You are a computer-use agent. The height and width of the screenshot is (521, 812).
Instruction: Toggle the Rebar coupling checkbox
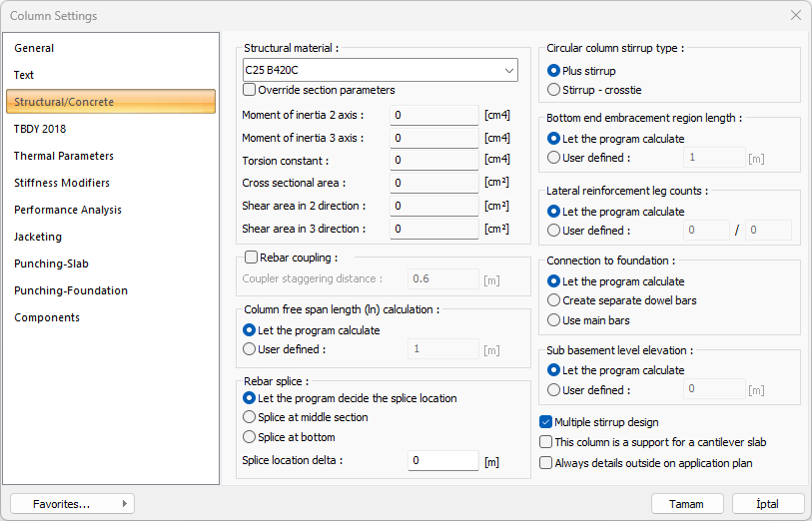(x=252, y=258)
